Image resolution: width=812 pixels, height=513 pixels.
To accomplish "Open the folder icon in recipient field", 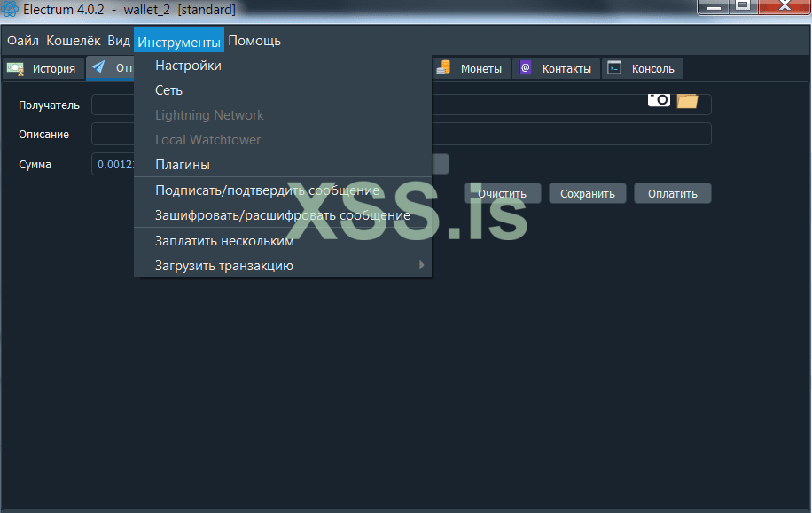I will [687, 101].
